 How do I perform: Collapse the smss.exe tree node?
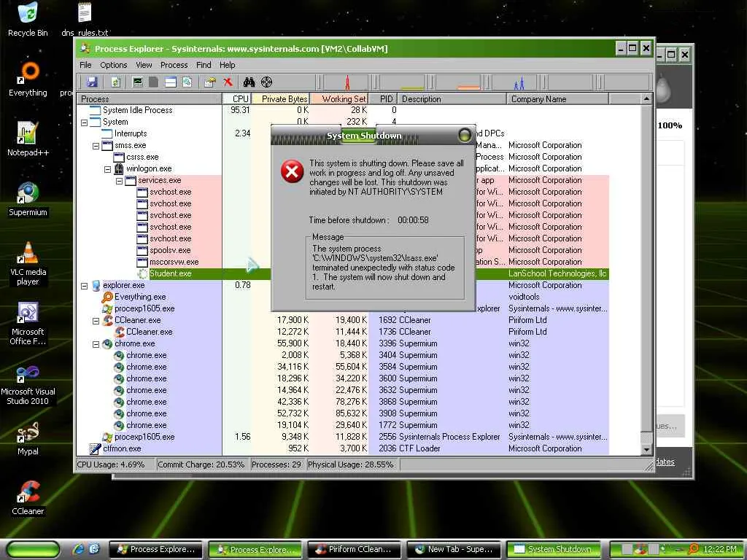click(96, 146)
